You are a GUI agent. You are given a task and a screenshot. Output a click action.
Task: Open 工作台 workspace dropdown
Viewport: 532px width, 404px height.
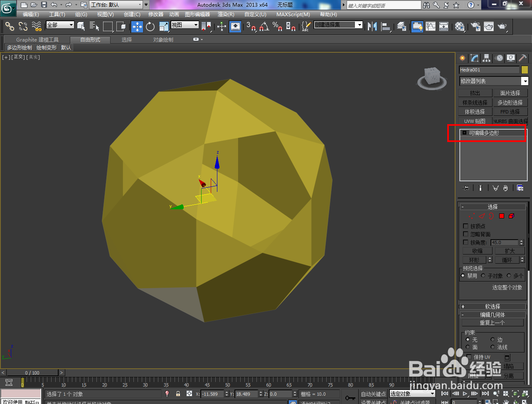pyautogui.click(x=116, y=5)
